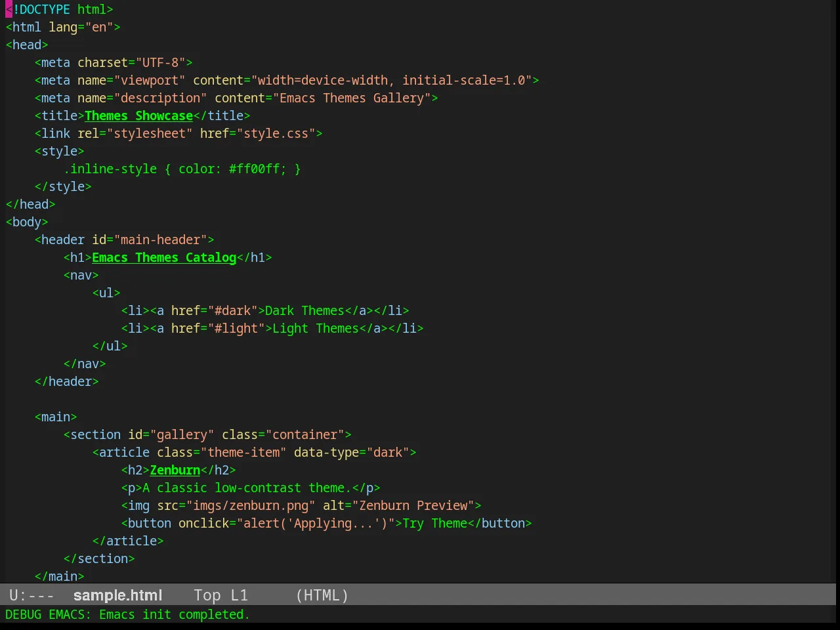Click the lang="en" attribute in html tag
The image size is (840, 630).
(x=81, y=27)
